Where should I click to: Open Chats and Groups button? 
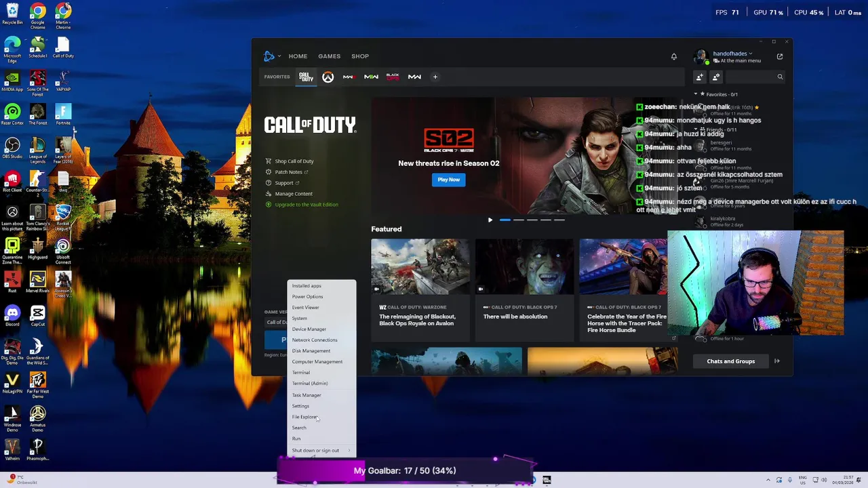pyautogui.click(x=730, y=361)
